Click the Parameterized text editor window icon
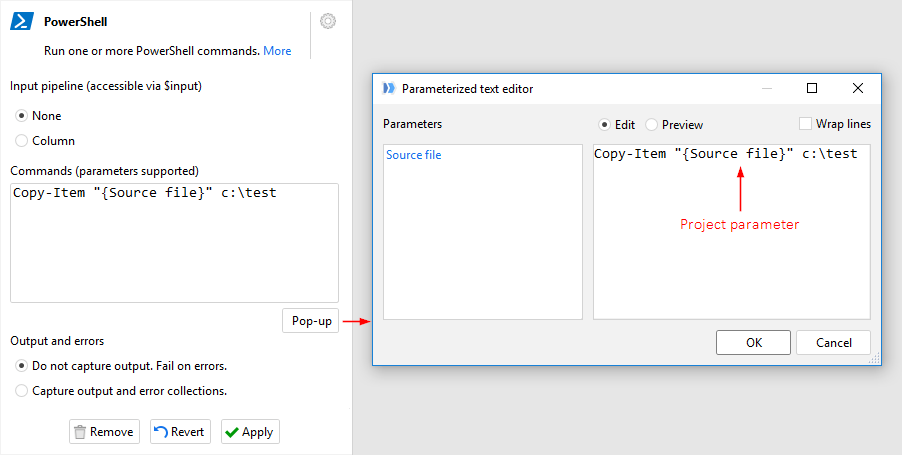This screenshot has width=902, height=455. point(389,88)
